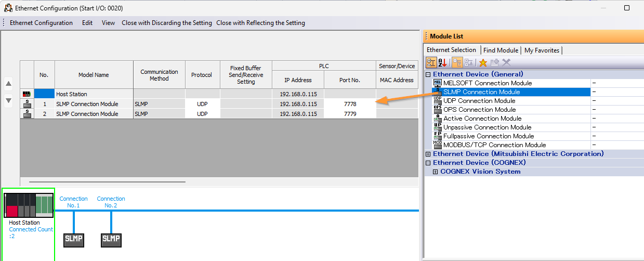Viewport: 644px width, 261px height.
Task: Click the expand-all tree icon in Module List toolbar
Action: click(457, 62)
